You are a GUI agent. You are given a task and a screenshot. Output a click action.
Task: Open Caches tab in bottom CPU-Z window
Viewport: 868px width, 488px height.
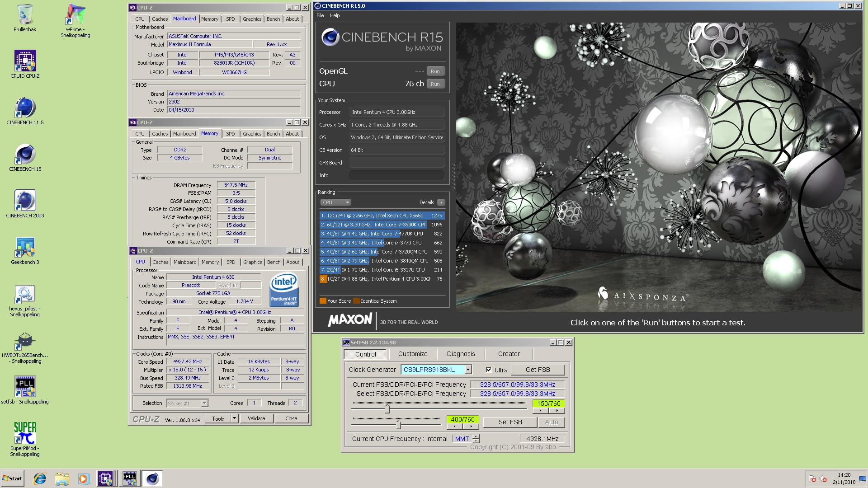click(x=160, y=262)
